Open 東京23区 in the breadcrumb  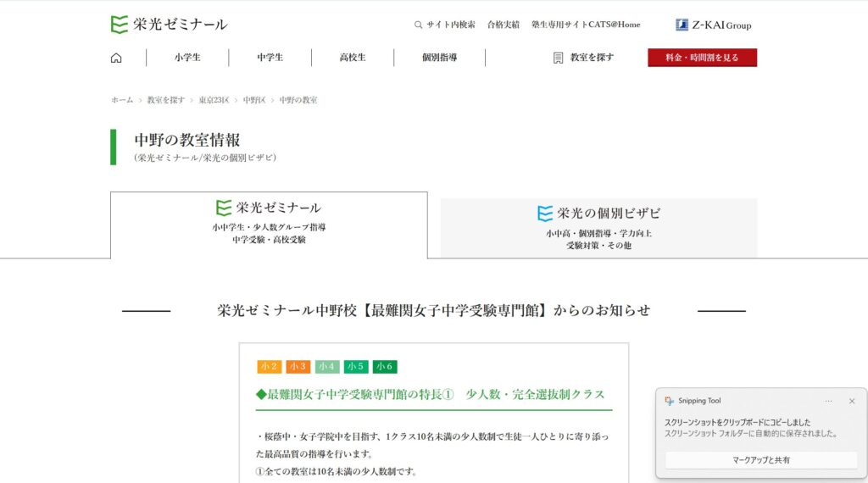[x=214, y=100]
